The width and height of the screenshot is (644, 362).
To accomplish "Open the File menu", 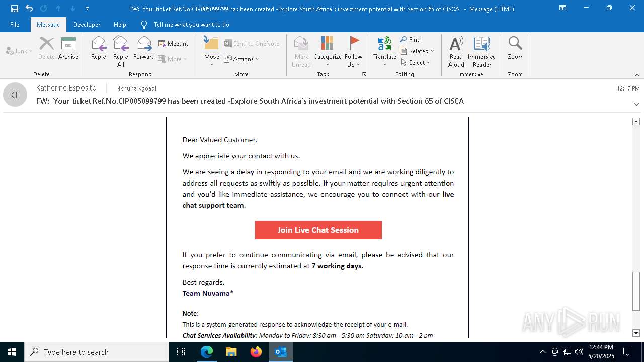I will click(15, 24).
